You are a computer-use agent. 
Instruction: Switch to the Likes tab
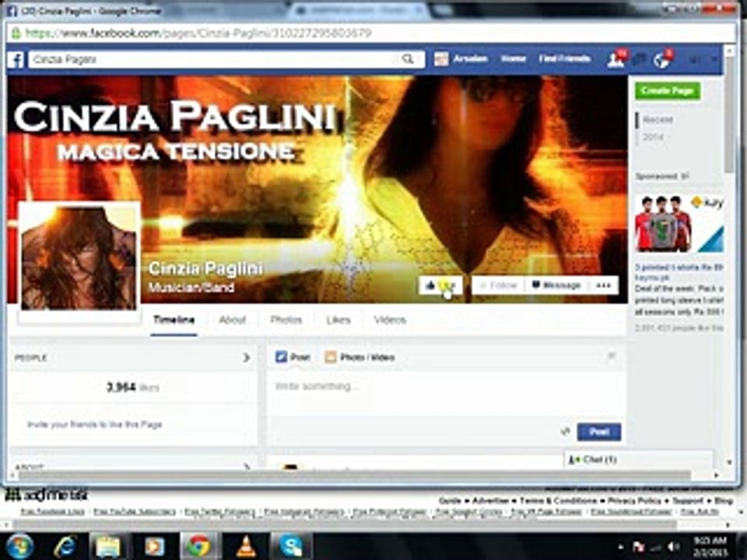338,320
